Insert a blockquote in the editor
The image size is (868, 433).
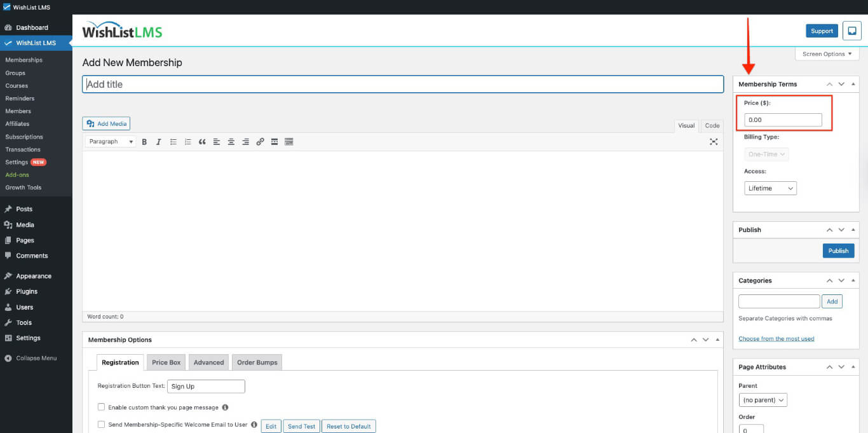point(202,142)
